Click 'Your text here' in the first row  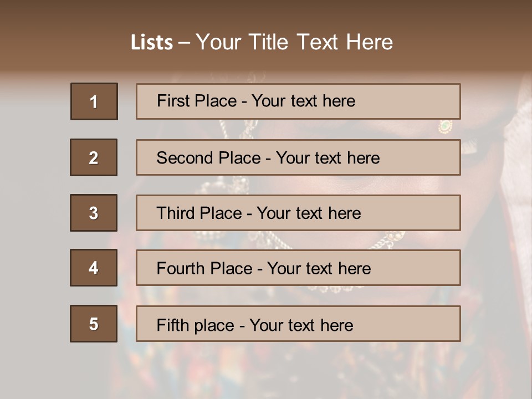click(x=303, y=101)
